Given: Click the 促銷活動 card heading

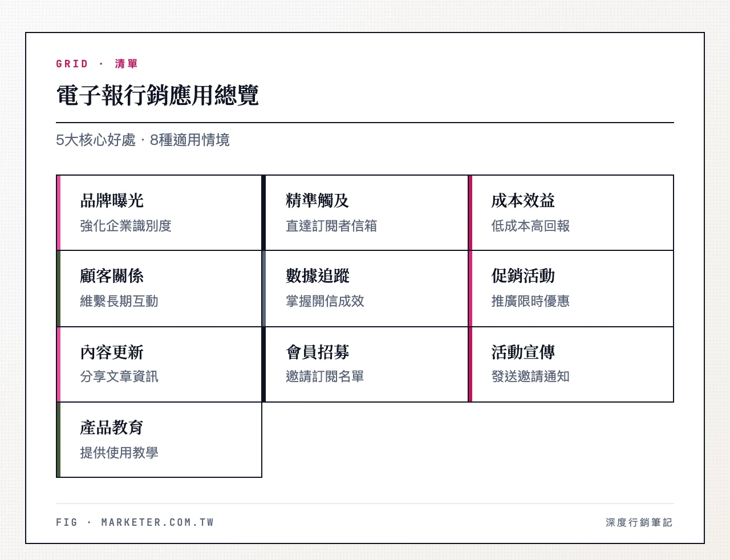Looking at the screenshot, I should tap(523, 276).
